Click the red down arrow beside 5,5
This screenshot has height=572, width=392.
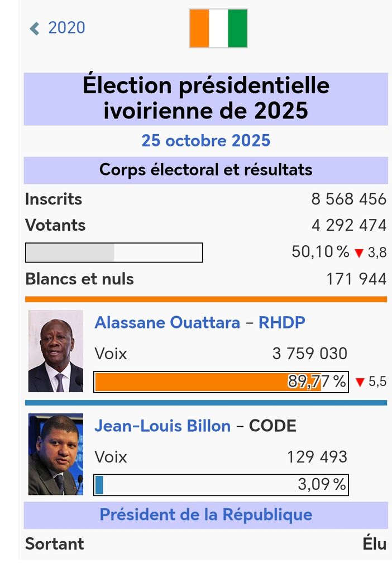360,383
